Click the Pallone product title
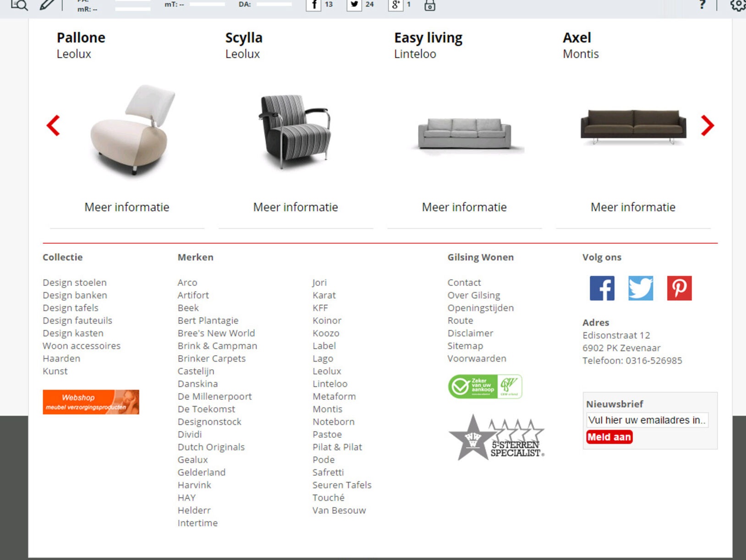The width and height of the screenshot is (746, 560). point(81,37)
